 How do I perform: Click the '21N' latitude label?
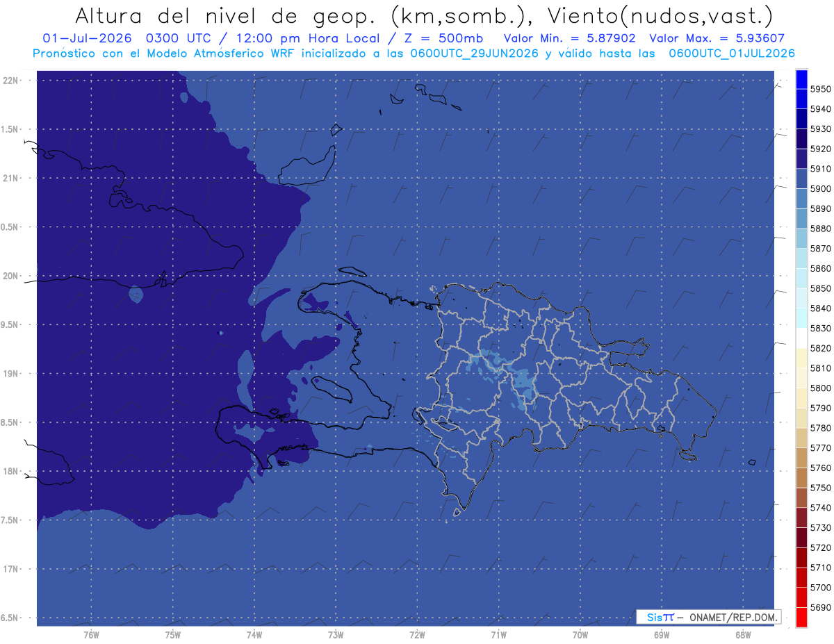11,179
